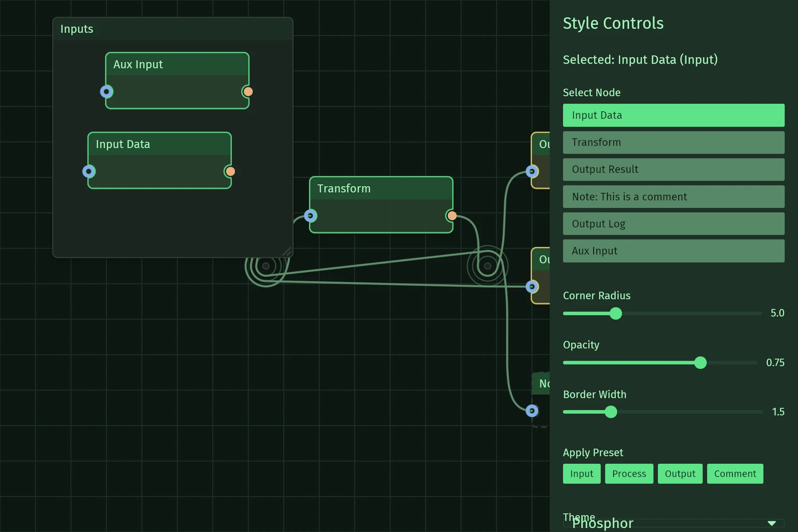Click the Note node's blue input port
Viewport: 798px width, 532px height.
[532, 411]
